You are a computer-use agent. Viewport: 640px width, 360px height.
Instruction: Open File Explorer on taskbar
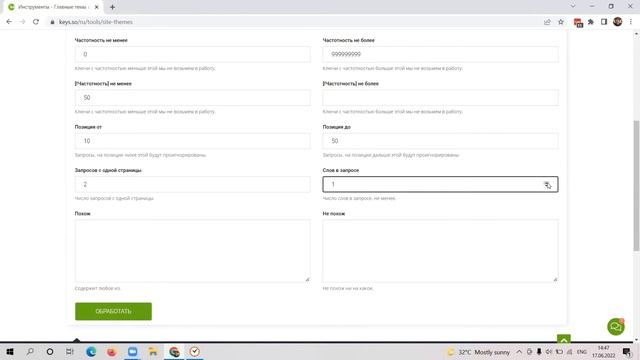pos(153,351)
